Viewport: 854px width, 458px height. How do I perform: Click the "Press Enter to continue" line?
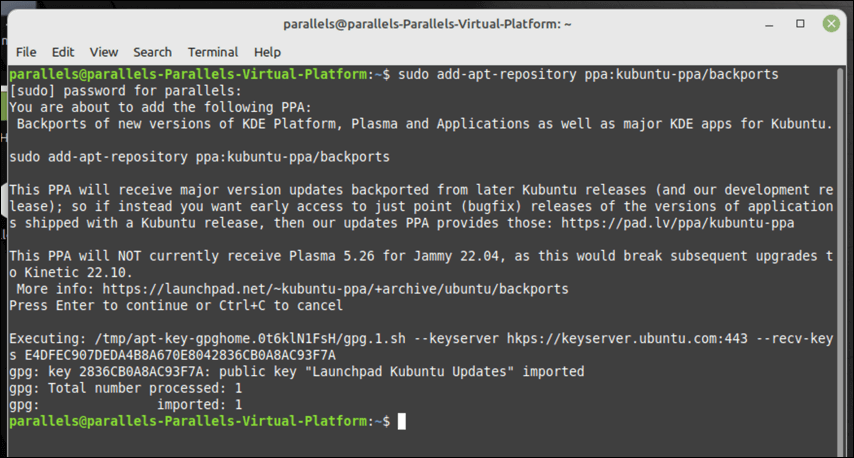(175, 305)
